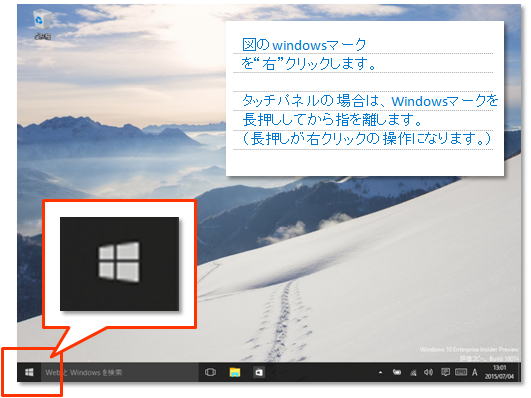Click the 長押しが右クリック line in the note
The image size is (531, 398).
[x=367, y=139]
